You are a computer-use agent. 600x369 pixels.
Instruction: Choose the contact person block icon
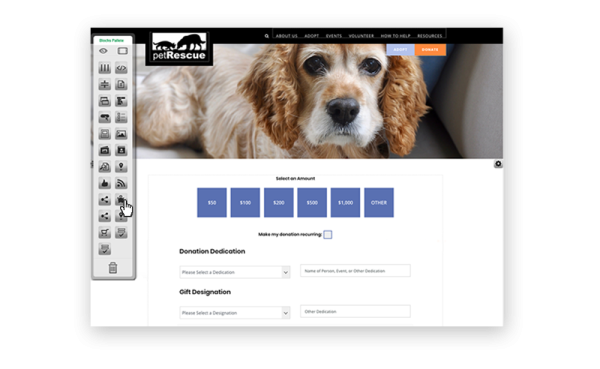[x=121, y=150]
